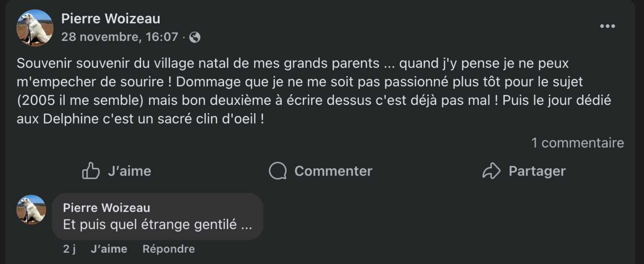Click the post date 28 novembre, 16:07
The image size is (644, 264).
(120, 37)
